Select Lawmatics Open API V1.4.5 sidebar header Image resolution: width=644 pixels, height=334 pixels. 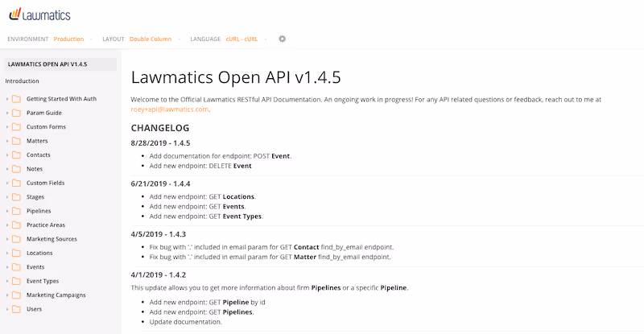pos(60,64)
